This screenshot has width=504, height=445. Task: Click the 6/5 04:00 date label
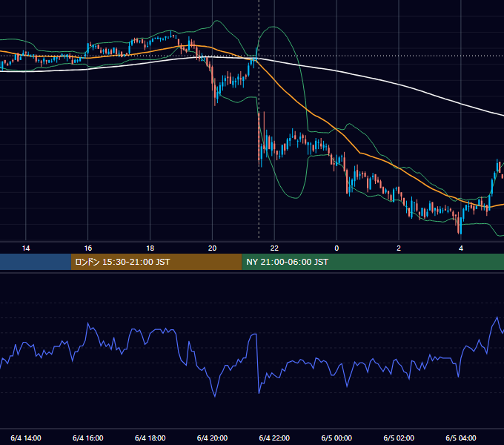tap(461, 438)
